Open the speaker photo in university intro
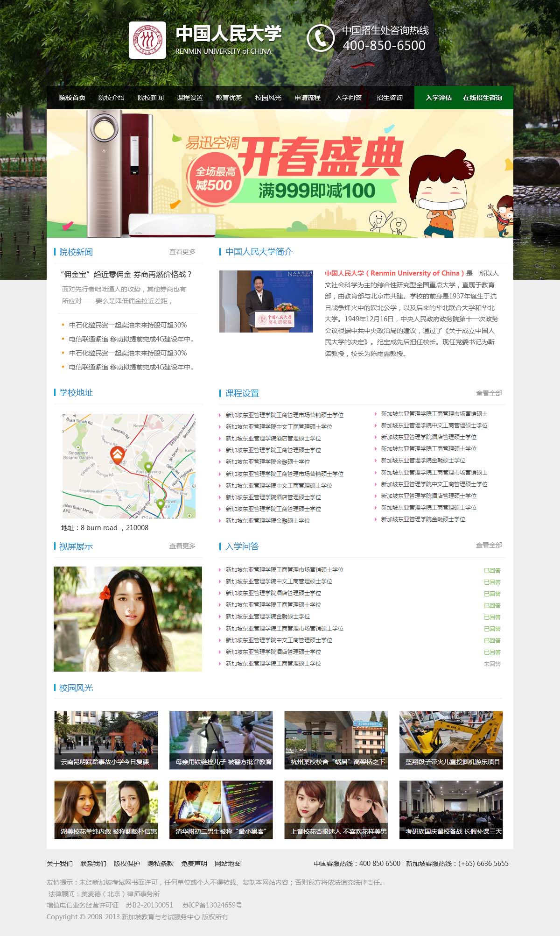560x936 pixels. [x=266, y=301]
